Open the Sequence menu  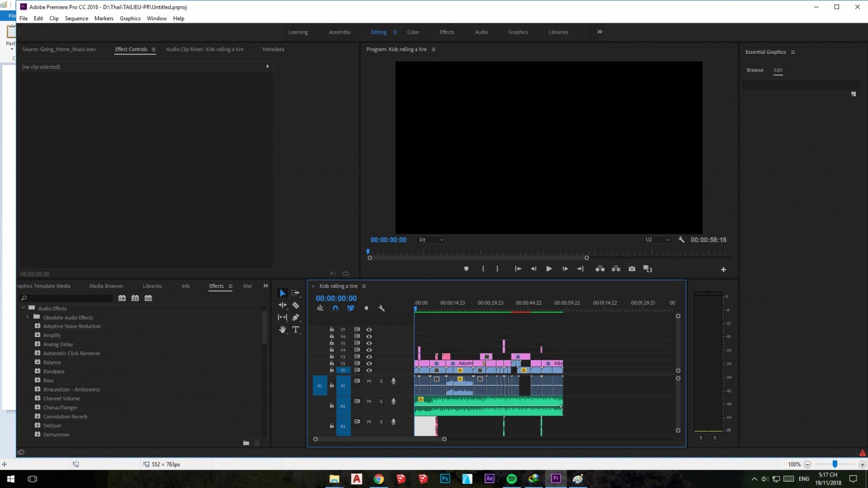pyautogui.click(x=76, y=19)
